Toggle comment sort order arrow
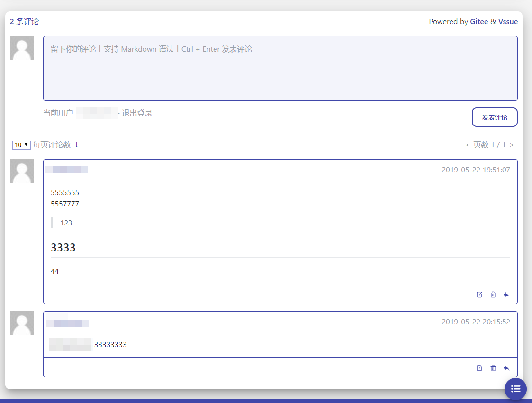The height and width of the screenshot is (403, 532). point(77,144)
